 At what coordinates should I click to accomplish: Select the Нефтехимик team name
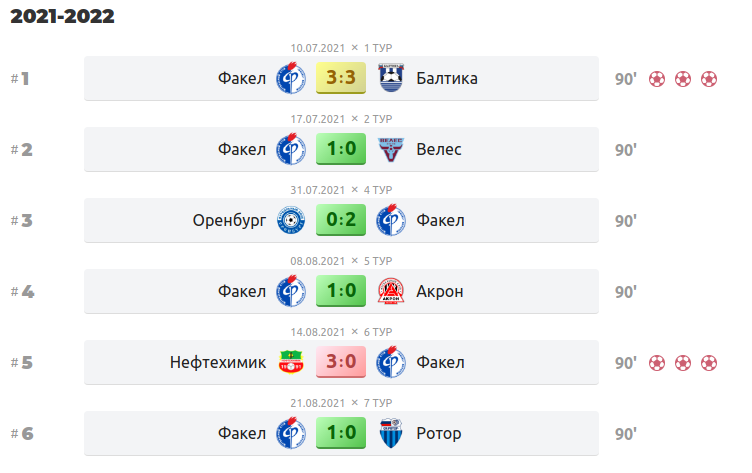(x=218, y=363)
